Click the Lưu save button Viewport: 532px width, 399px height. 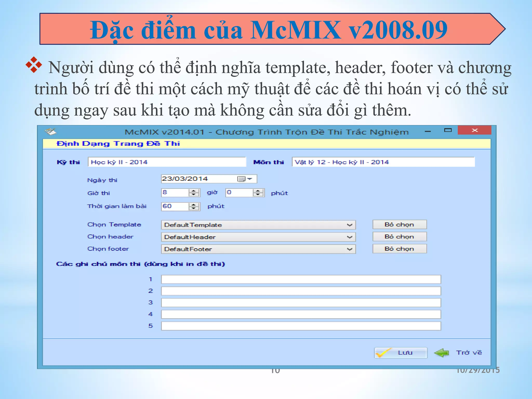point(401,353)
